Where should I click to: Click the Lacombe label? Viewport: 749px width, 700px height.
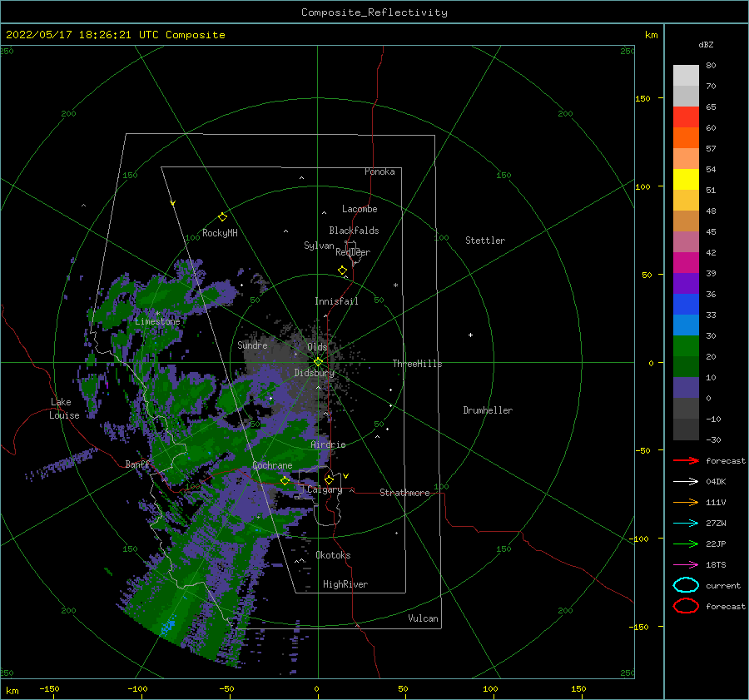tap(360, 209)
